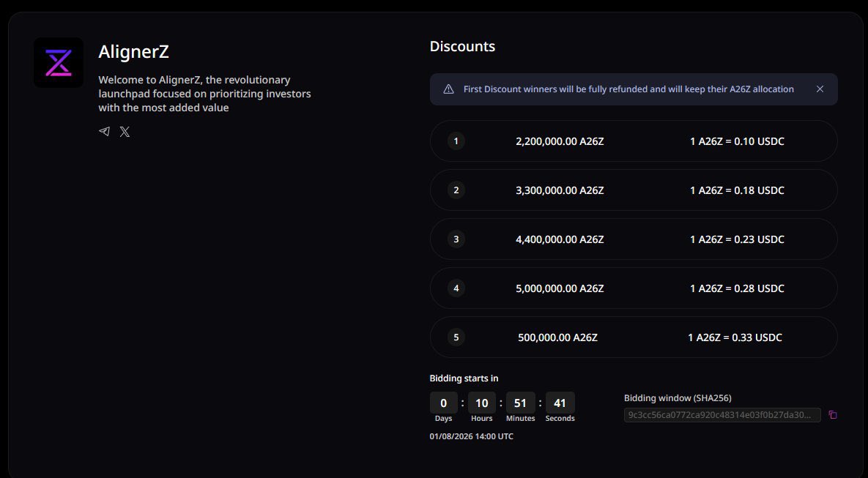This screenshot has width=868, height=478.
Task: Click the Discounts heading
Action: point(462,46)
